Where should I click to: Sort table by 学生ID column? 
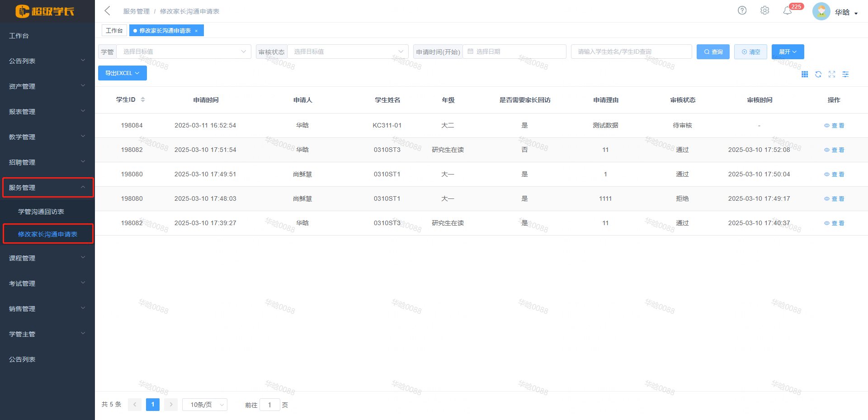click(x=143, y=99)
